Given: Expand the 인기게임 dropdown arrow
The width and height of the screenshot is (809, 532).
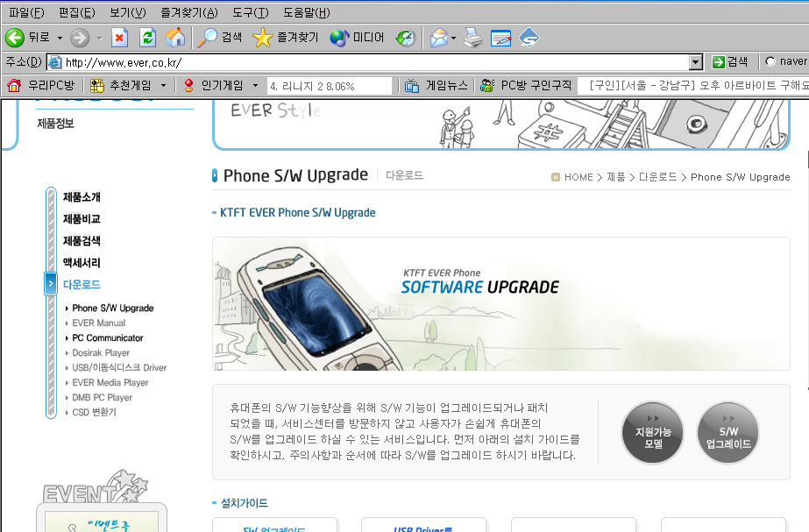Looking at the screenshot, I should 255,85.
